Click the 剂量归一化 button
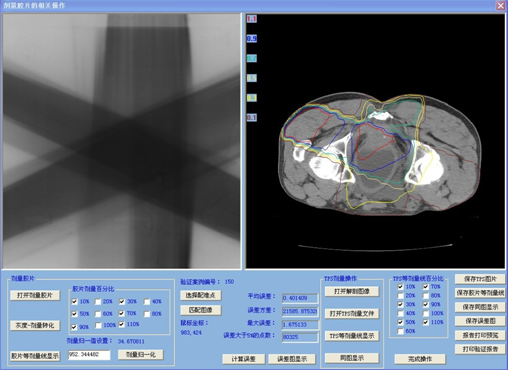The image size is (508, 370). (141, 355)
